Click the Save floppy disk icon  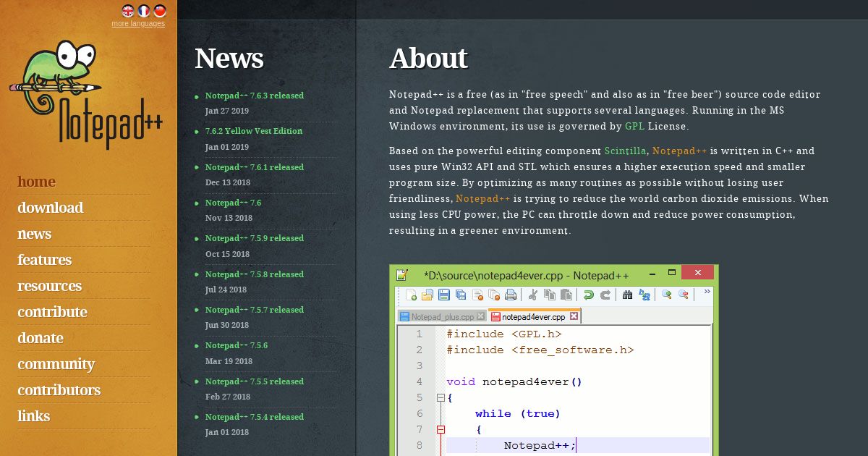click(x=443, y=295)
